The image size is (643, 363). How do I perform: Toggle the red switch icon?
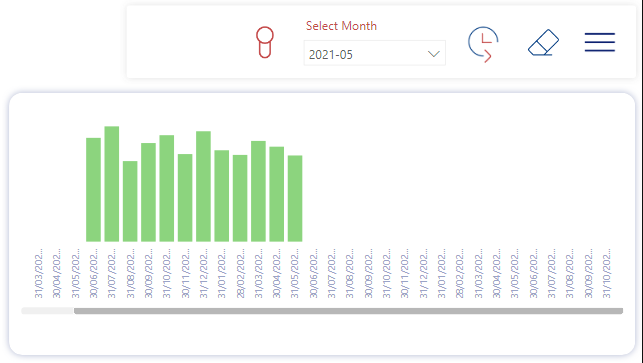(265, 42)
